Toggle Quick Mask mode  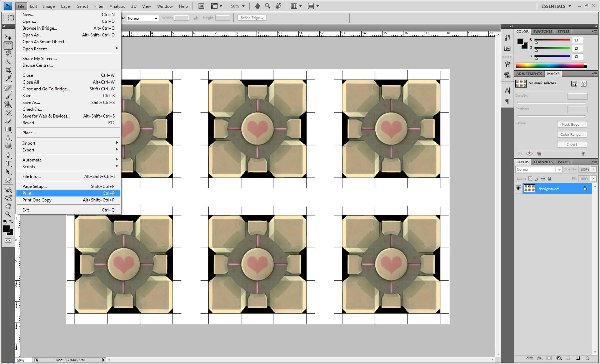[8, 241]
